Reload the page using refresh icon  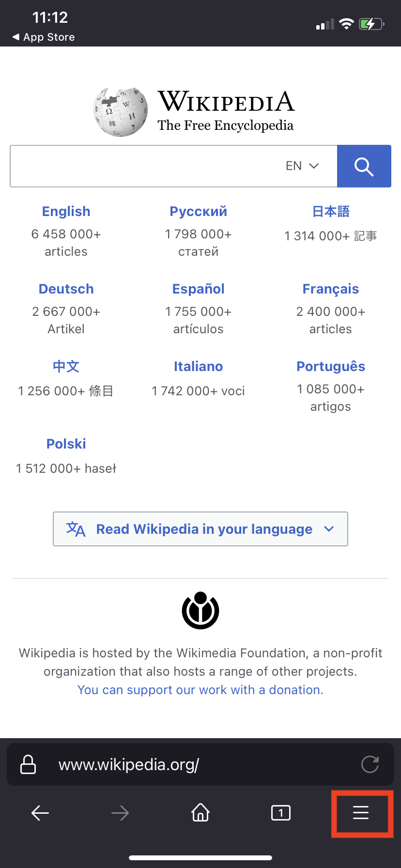pos(370,764)
